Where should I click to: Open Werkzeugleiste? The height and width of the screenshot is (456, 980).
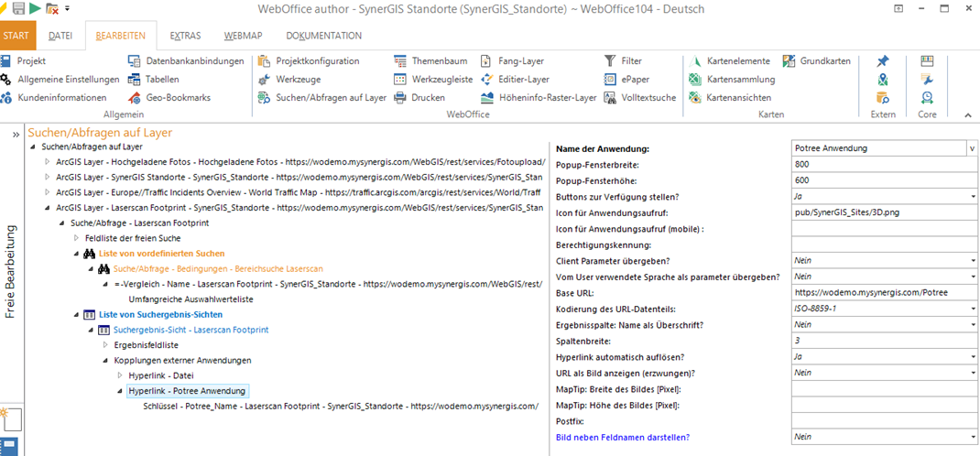coord(433,80)
